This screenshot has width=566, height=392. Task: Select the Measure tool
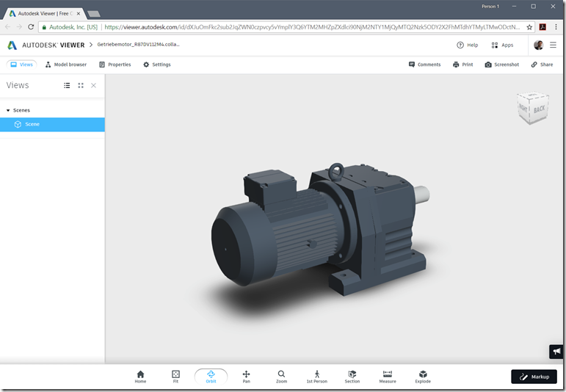pos(388,377)
